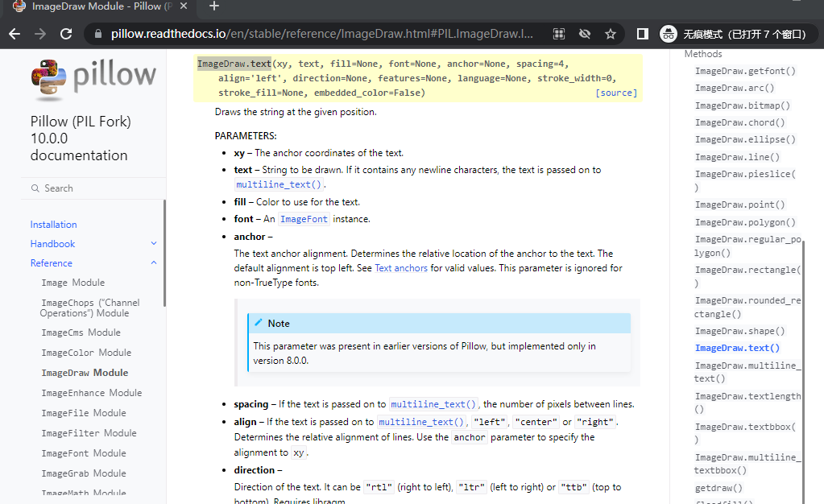This screenshot has height=504, width=824.
Task: Open Image Module in sidebar
Action: [73, 283]
